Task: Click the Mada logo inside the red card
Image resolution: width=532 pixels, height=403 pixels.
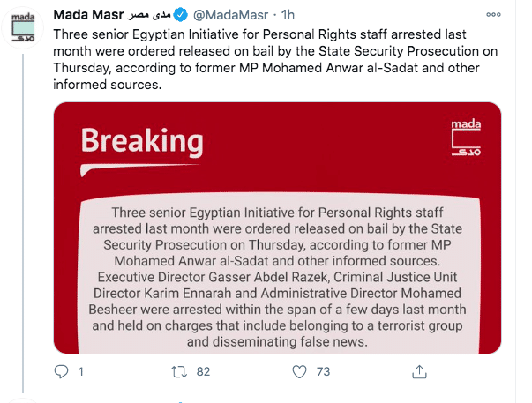Action: tap(465, 138)
